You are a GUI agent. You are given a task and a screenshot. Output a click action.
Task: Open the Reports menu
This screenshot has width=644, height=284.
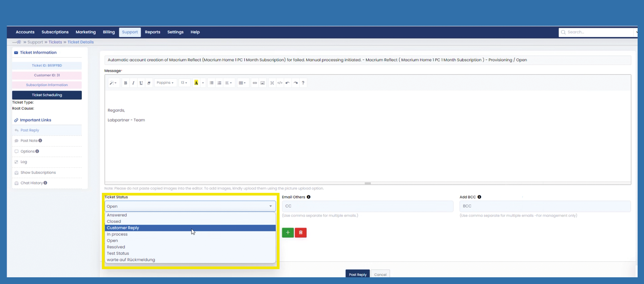[153, 32]
